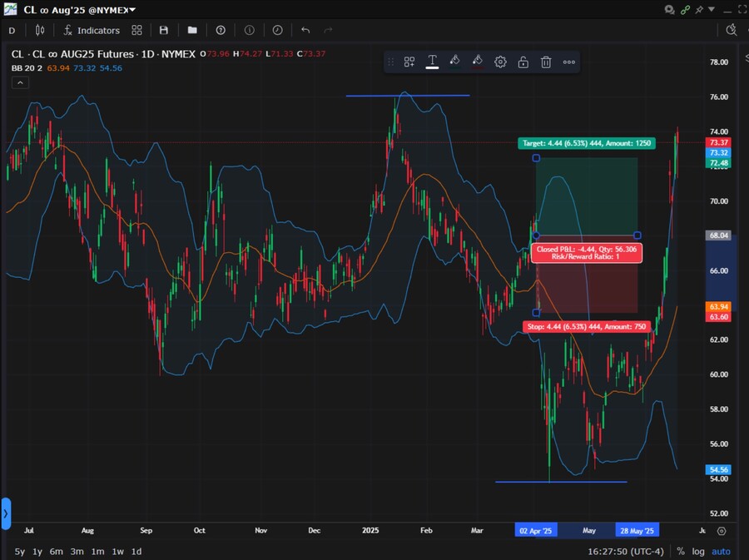The image size is (749, 560).
Task: Select the 3m time range
Action: tap(77, 552)
